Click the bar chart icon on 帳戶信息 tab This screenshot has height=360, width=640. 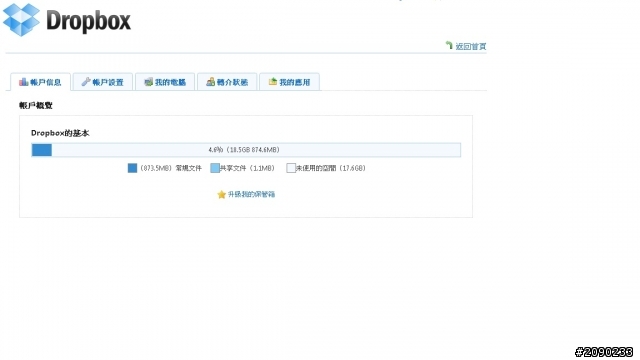(x=24, y=82)
